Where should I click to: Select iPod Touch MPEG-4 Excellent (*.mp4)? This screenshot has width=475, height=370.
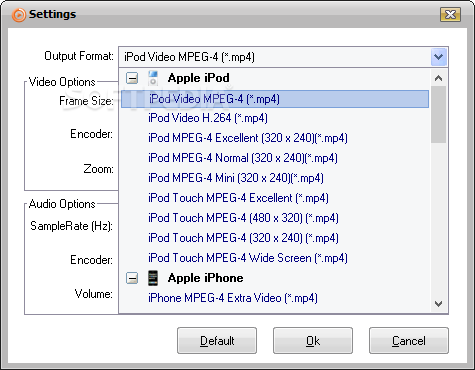[238, 198]
